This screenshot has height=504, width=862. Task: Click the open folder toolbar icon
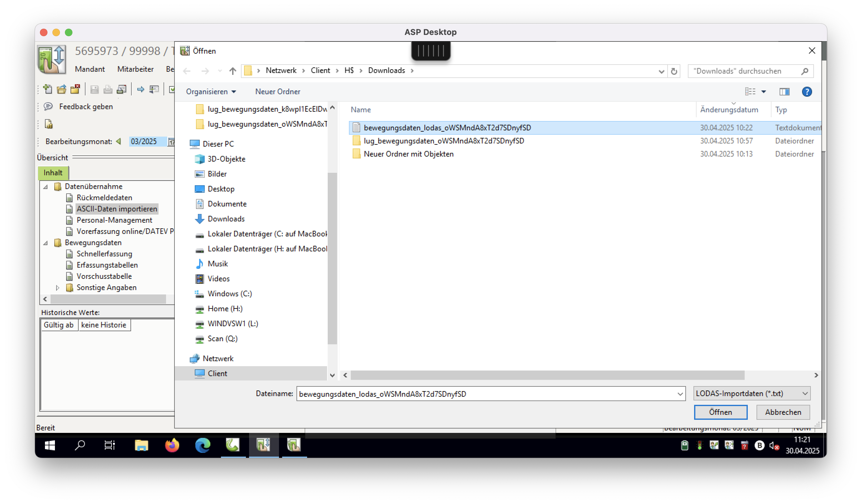click(61, 89)
